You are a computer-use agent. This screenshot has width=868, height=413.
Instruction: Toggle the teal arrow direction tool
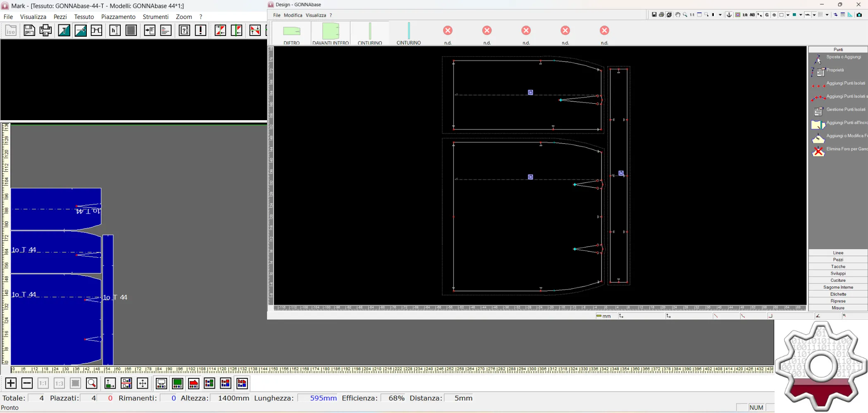click(x=80, y=30)
